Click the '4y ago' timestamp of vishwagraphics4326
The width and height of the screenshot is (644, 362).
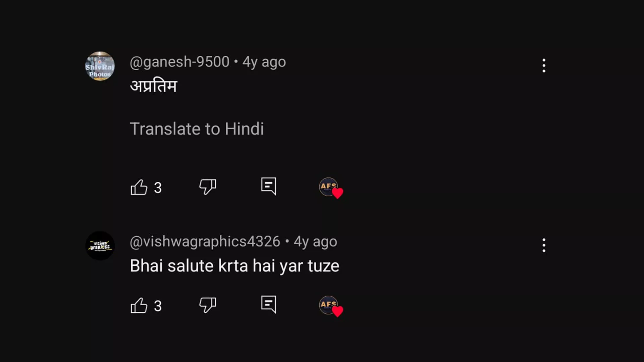[315, 242]
